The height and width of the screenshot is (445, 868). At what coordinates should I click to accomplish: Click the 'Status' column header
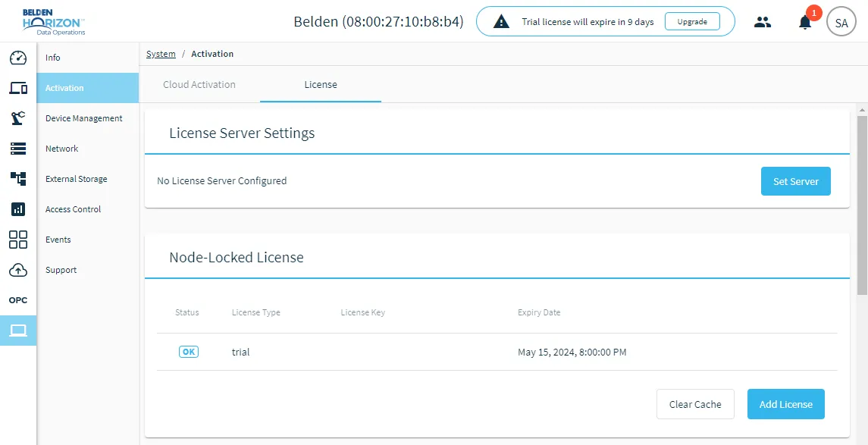(x=187, y=312)
